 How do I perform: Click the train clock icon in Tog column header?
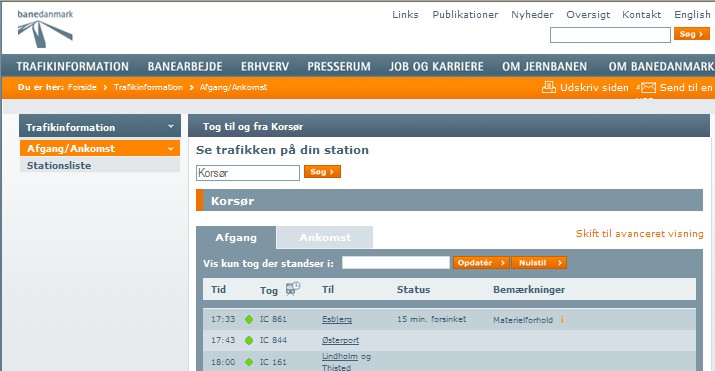(293, 289)
